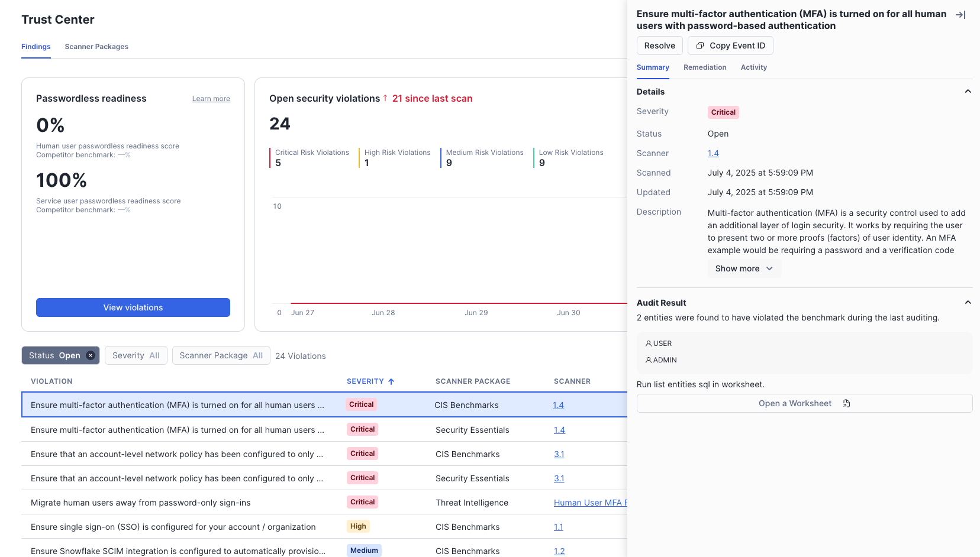Image resolution: width=980 pixels, height=557 pixels.
Task: Click the Resolve button
Action: pos(659,46)
